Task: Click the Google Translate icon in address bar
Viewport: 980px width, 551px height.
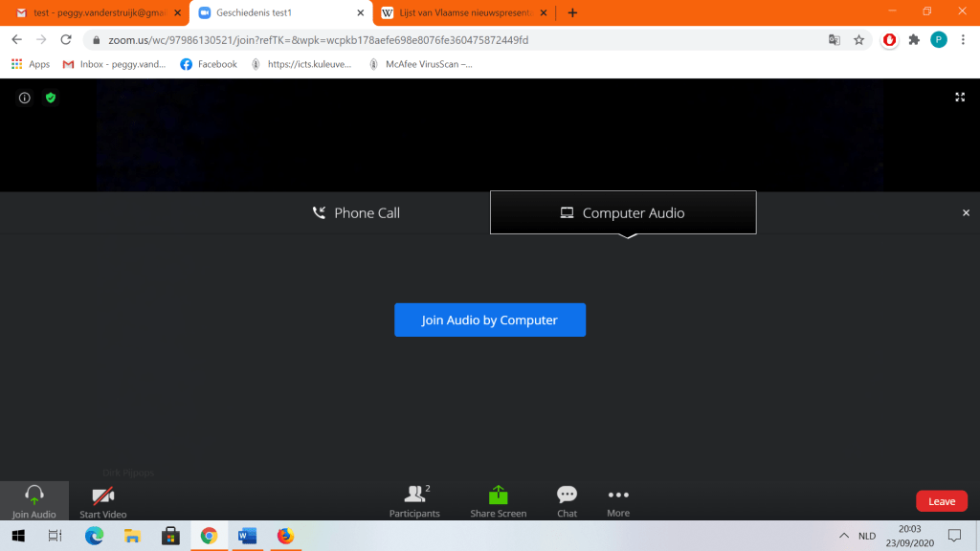Action: pyautogui.click(x=835, y=40)
